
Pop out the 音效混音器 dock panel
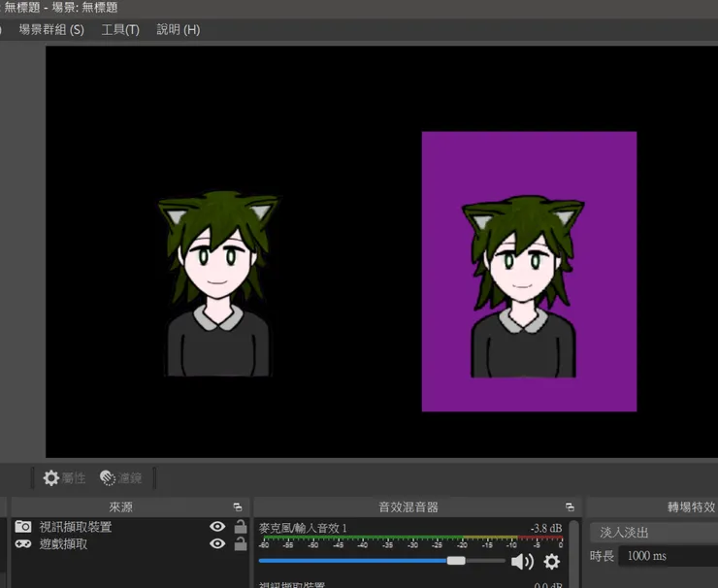point(570,507)
